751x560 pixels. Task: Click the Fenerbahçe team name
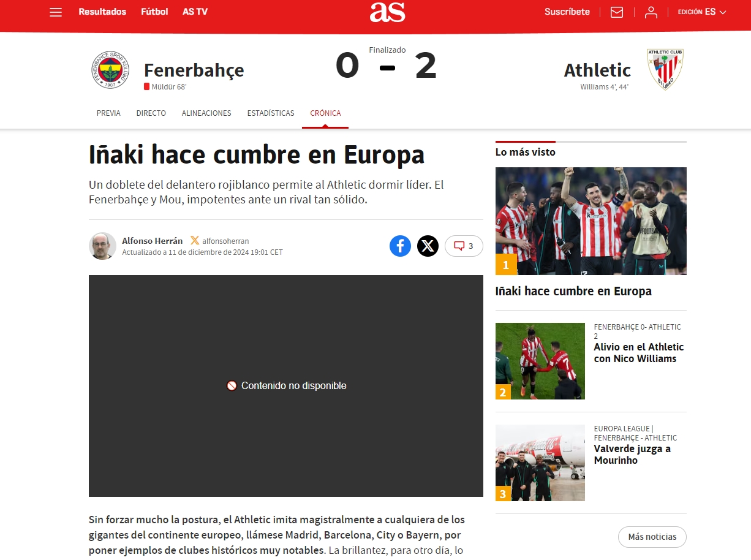pos(194,70)
